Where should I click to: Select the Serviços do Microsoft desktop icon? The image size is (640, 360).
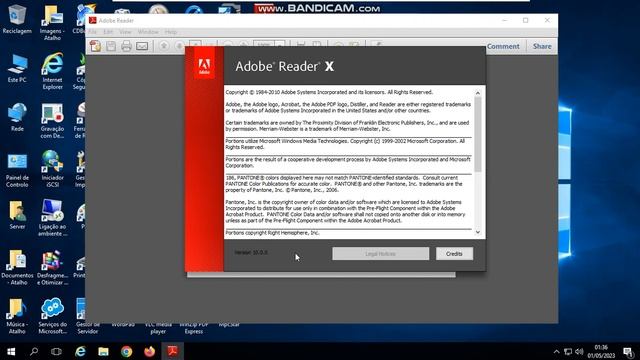52,316
